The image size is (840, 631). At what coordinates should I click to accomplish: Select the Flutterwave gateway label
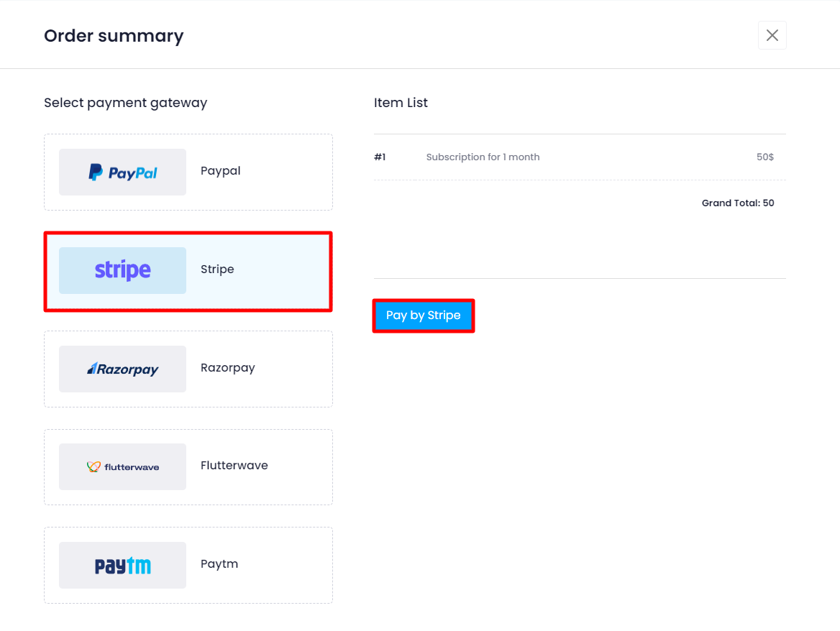point(234,466)
